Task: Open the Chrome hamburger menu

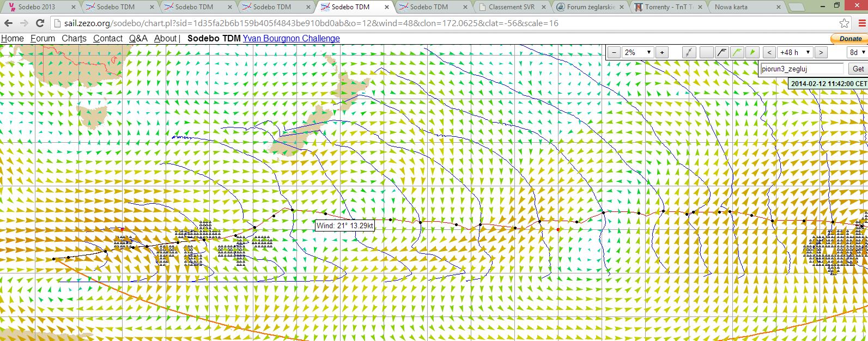Action: [x=860, y=23]
